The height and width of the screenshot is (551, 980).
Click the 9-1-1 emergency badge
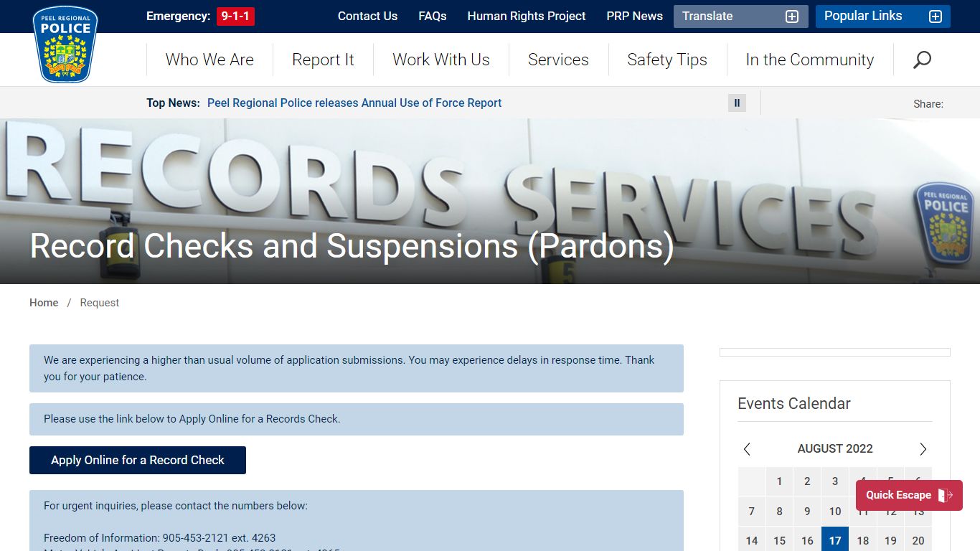[235, 16]
